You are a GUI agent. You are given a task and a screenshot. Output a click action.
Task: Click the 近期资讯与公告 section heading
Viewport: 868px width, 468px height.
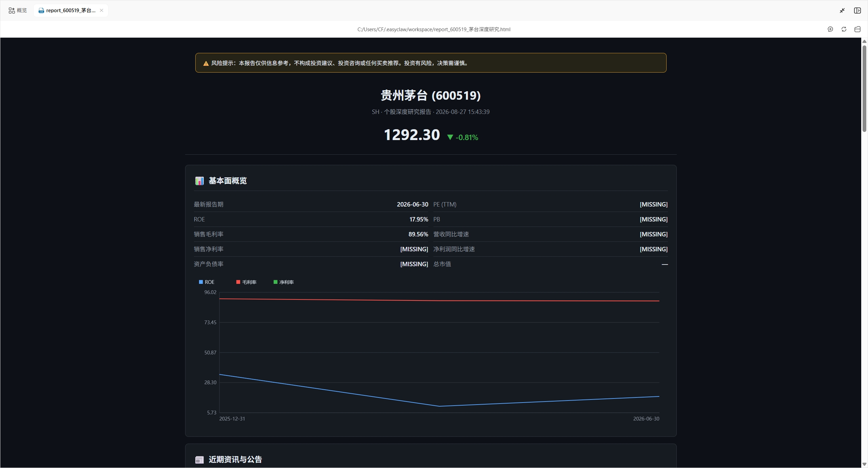coord(235,460)
